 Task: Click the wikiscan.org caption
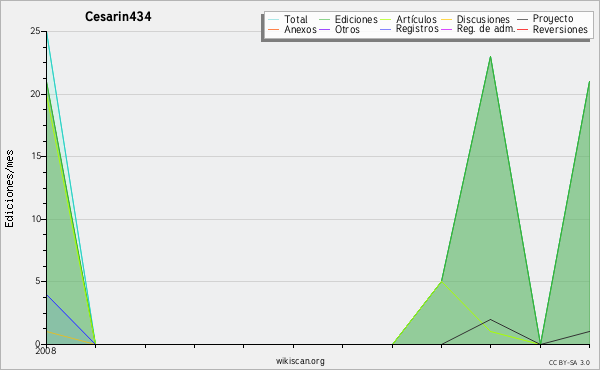(x=300, y=361)
